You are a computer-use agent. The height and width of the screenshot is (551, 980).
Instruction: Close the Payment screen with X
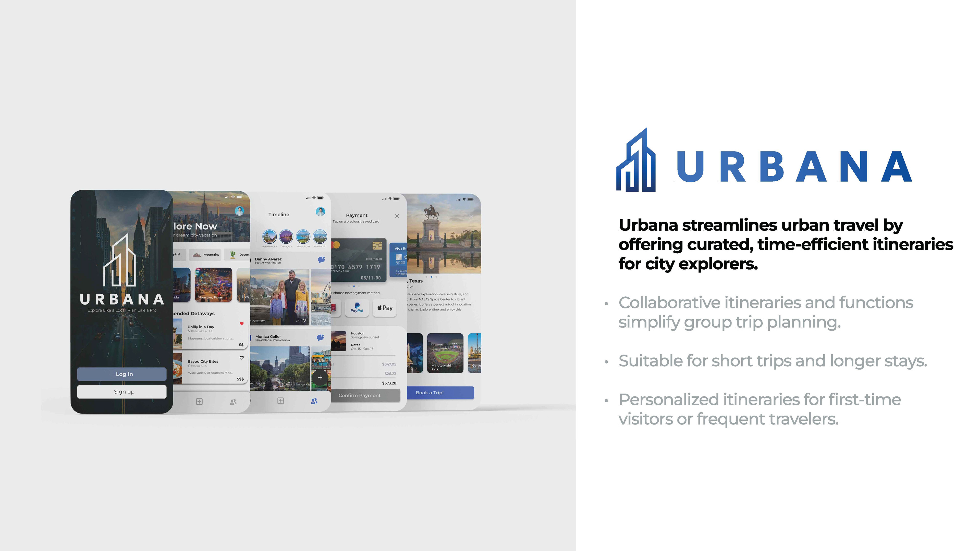pyautogui.click(x=397, y=216)
